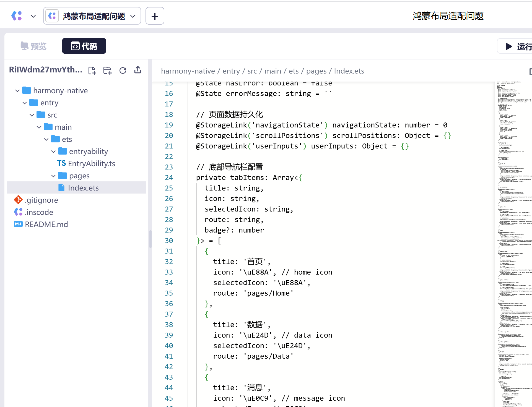
Task: Open the 鸿蒙布局适配问题 project dropdown
Action: 92,16
